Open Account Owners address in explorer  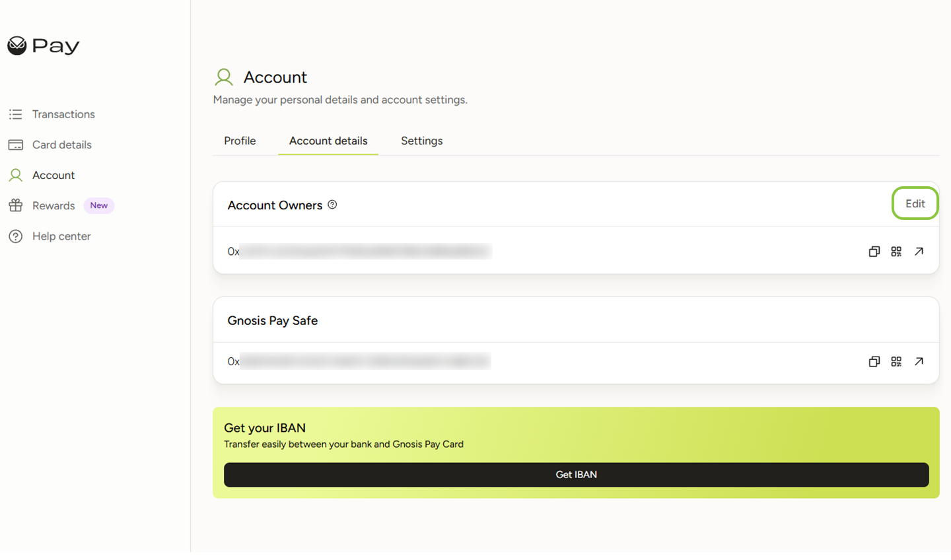click(919, 252)
